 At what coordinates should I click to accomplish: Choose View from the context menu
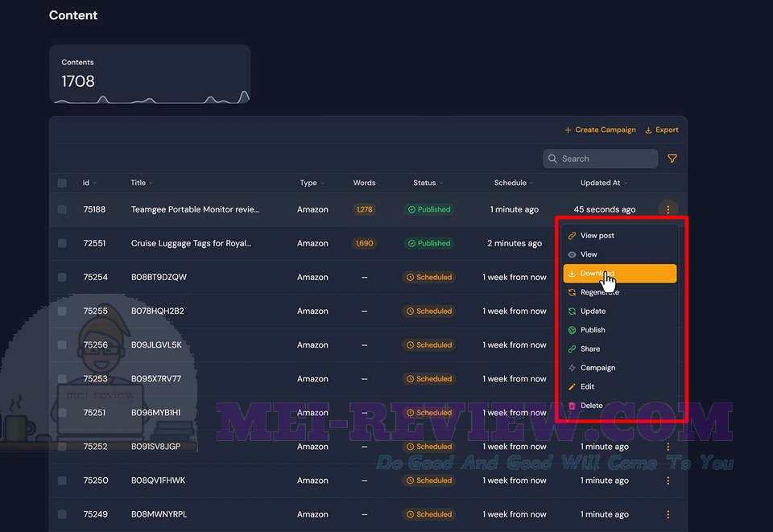[620, 254]
